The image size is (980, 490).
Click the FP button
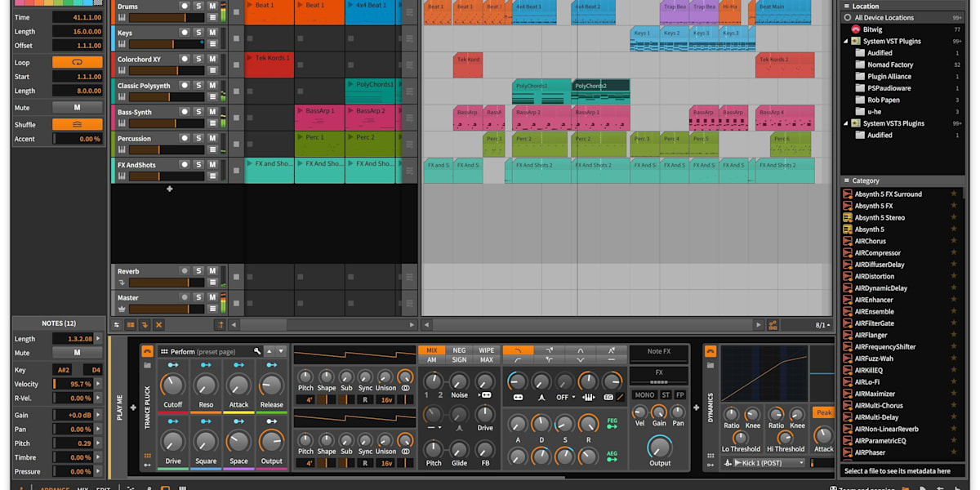pyautogui.click(x=680, y=394)
